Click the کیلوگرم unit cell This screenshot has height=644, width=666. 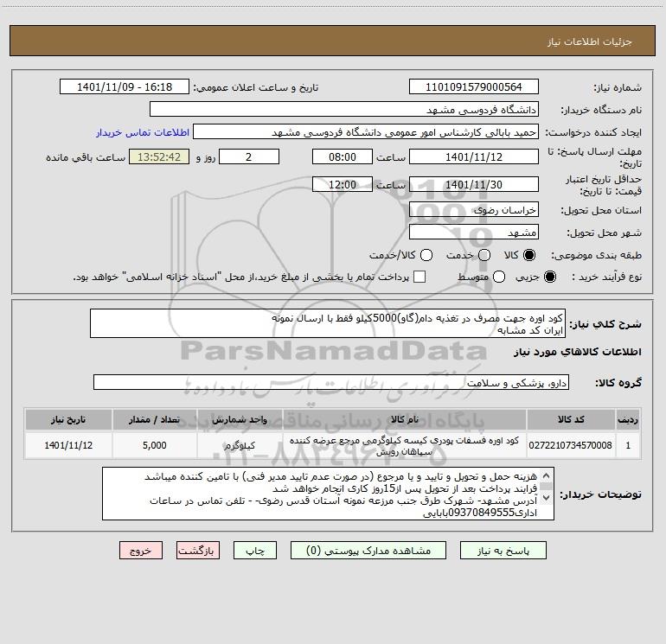click(240, 445)
